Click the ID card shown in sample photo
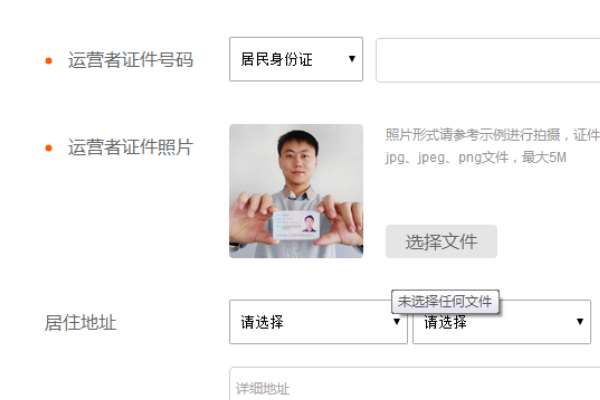This screenshot has width=600, height=400. click(296, 224)
